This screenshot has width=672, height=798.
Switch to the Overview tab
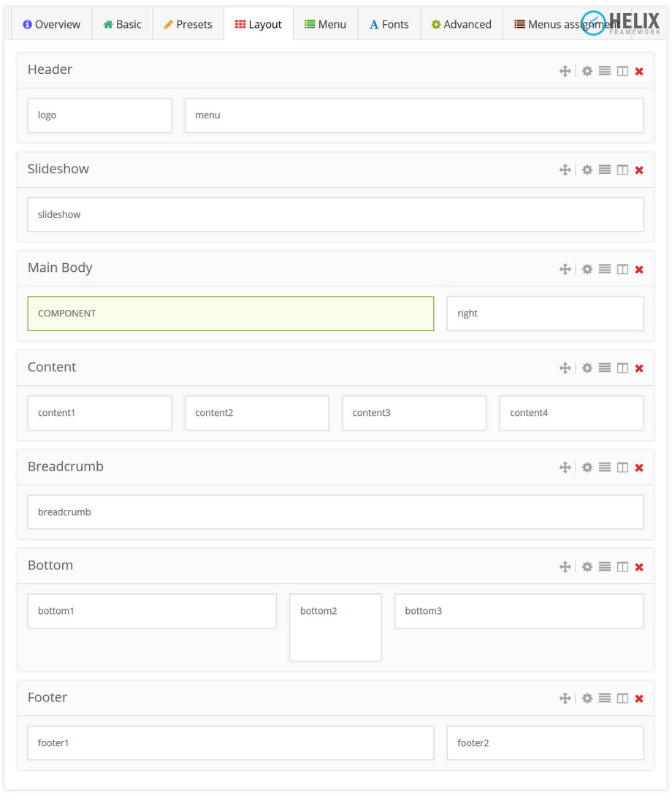51,24
